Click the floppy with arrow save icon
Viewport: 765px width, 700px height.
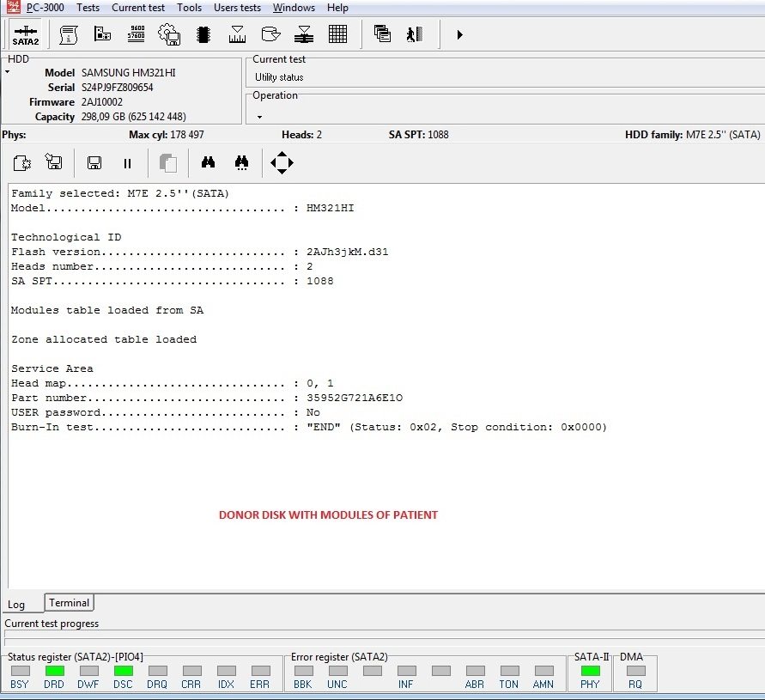tap(54, 161)
